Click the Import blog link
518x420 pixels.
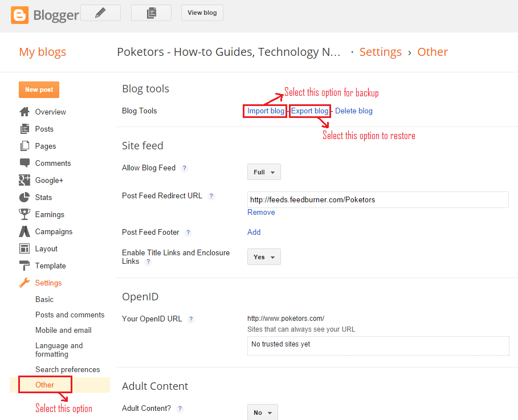[x=266, y=111]
